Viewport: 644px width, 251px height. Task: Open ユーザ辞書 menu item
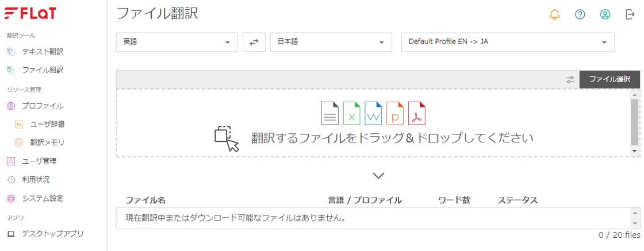47,124
